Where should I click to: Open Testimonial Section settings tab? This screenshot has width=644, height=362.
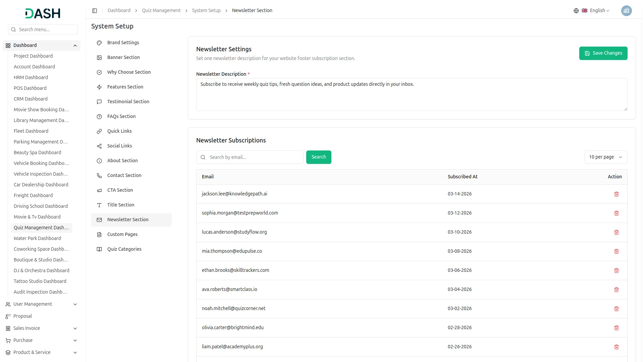pos(128,102)
